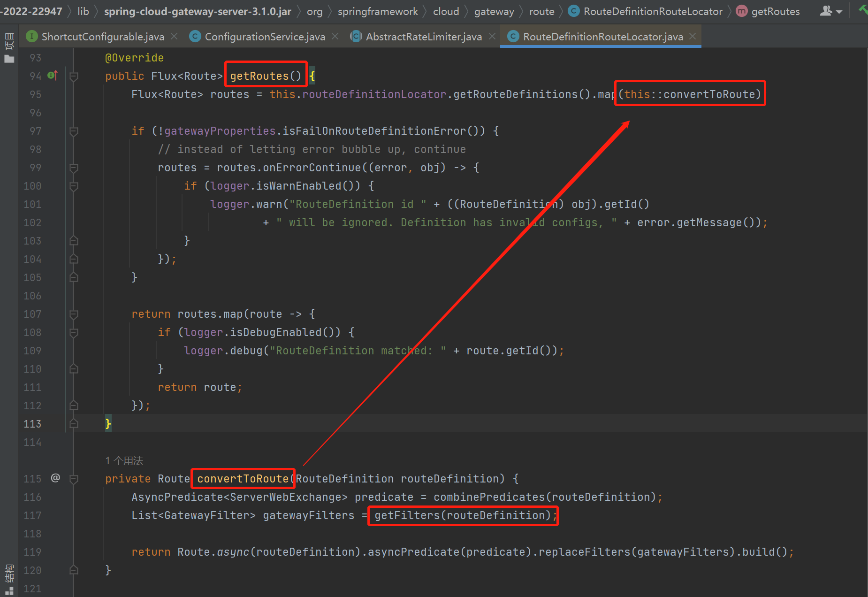Click the class icon on RouteDefinitionRouteLocator.java tab
Screen dimensions: 868x597
tap(513, 37)
